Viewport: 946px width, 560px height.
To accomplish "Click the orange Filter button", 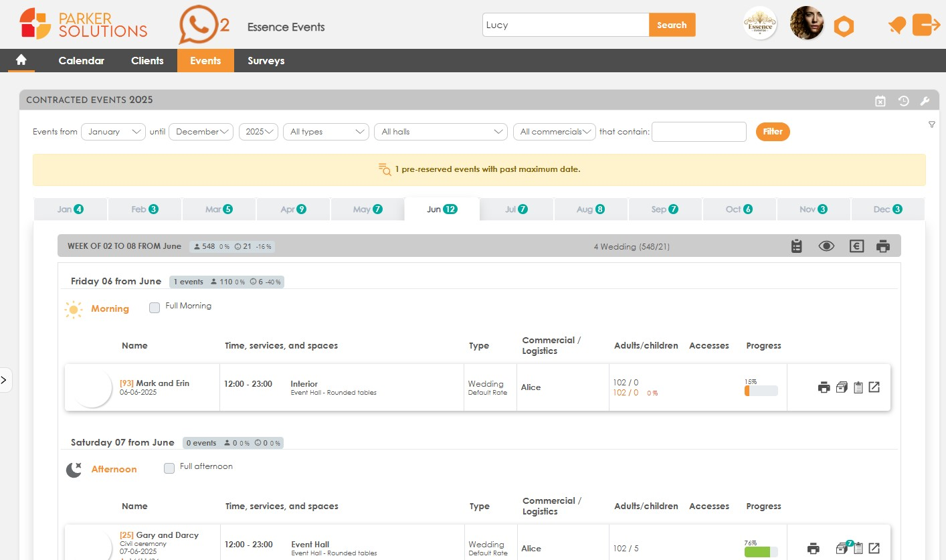I will (773, 132).
